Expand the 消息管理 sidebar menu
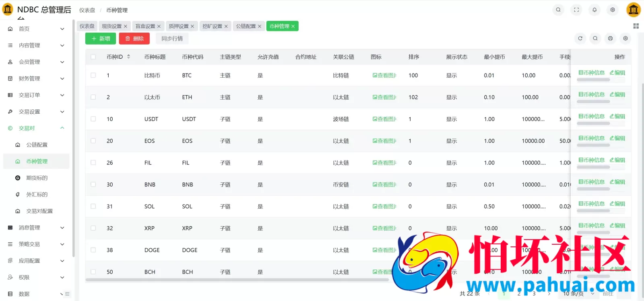 (36, 227)
